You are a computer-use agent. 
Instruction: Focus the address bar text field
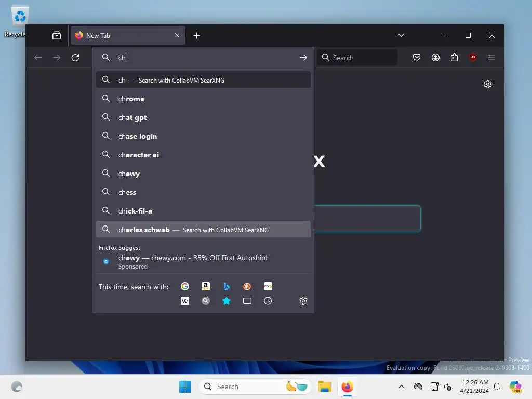(207, 57)
